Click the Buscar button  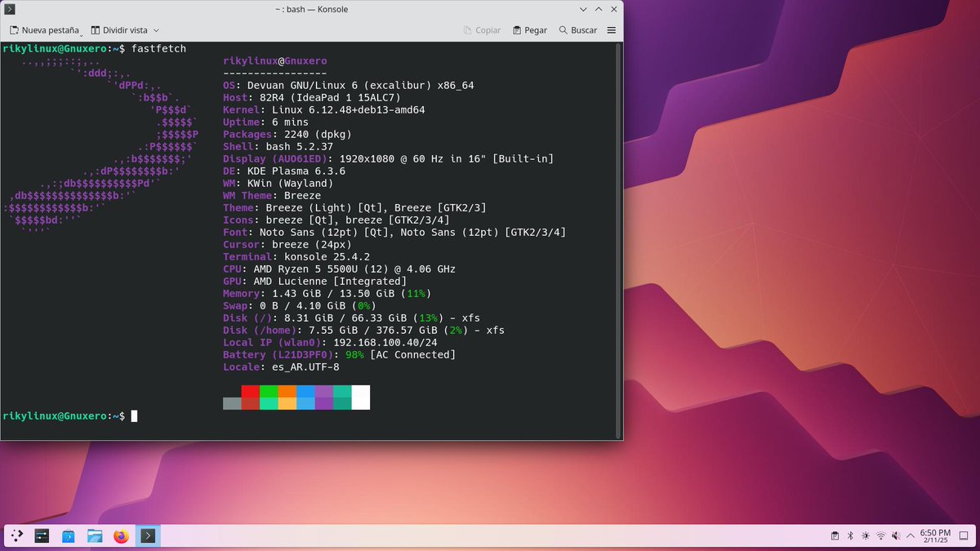[578, 29]
